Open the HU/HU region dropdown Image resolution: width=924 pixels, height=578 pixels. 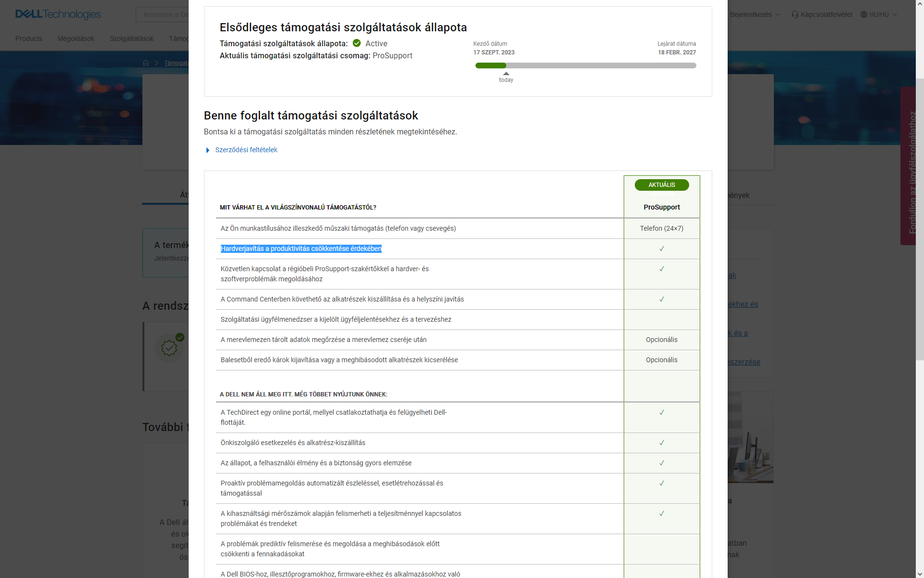click(883, 14)
